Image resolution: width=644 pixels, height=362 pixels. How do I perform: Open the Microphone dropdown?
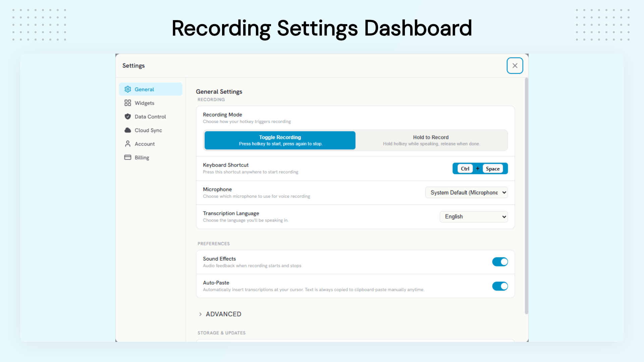pos(467,192)
